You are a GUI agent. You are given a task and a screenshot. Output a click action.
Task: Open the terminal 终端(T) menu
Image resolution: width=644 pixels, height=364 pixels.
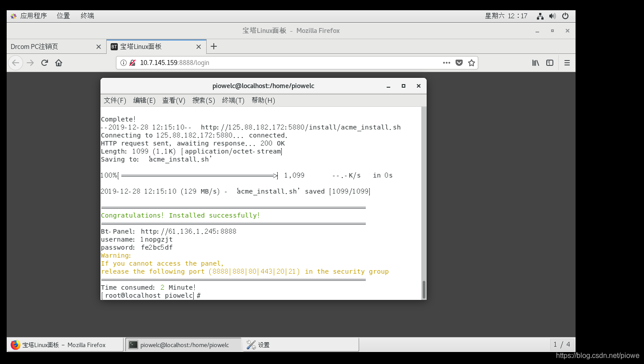(233, 101)
